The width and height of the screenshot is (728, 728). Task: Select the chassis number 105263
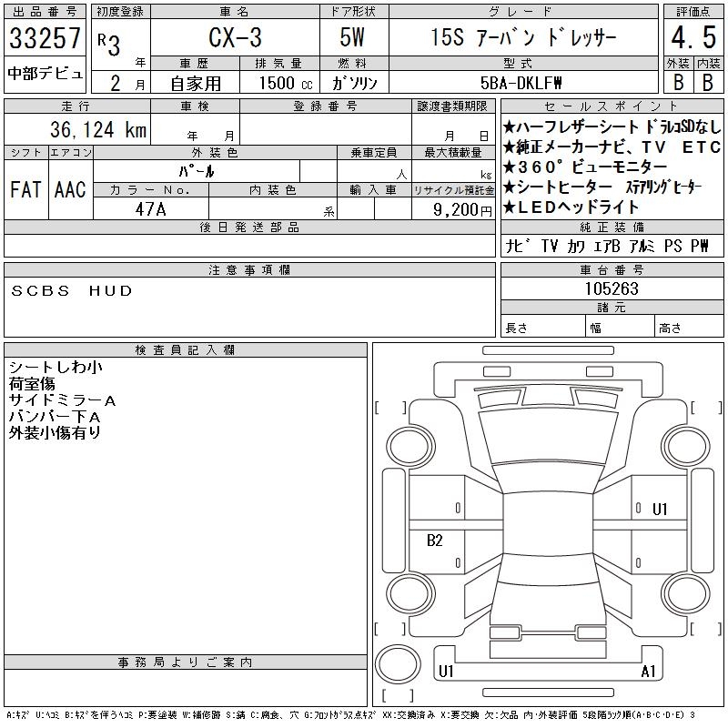(x=612, y=288)
